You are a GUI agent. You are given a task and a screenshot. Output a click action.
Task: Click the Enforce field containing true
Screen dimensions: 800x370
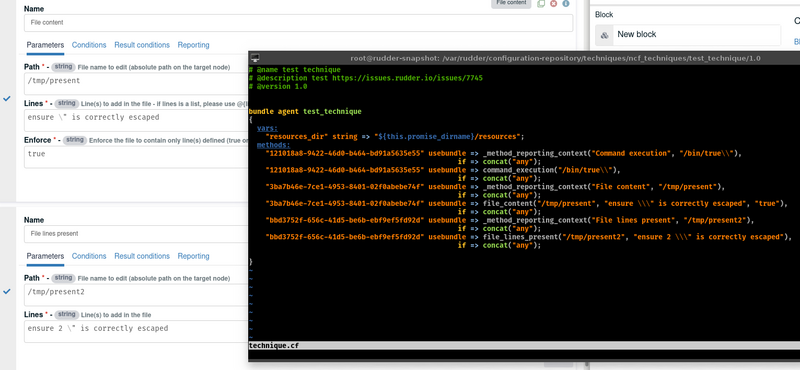(136, 157)
